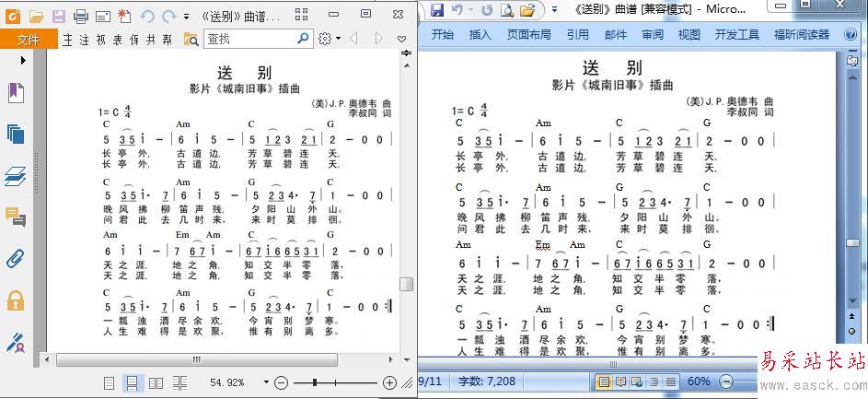Select continuous facing view in Foxit
868x399 pixels.
coord(179,382)
